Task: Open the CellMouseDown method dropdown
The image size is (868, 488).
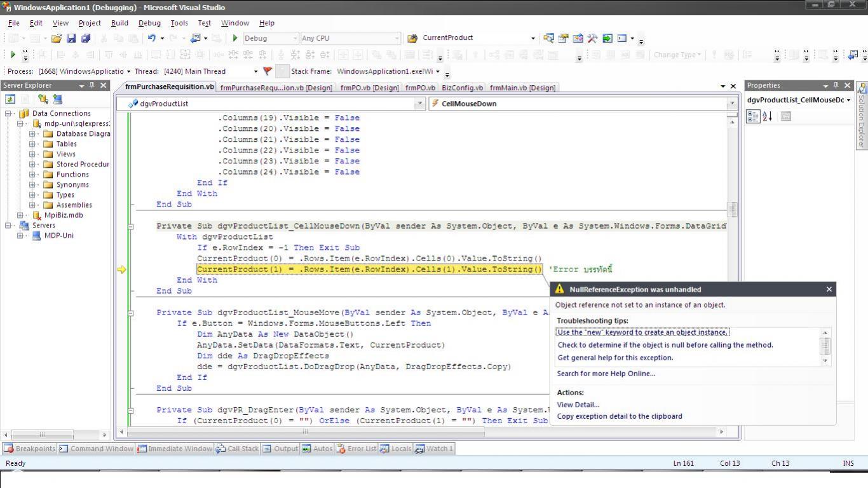Action: [731, 104]
